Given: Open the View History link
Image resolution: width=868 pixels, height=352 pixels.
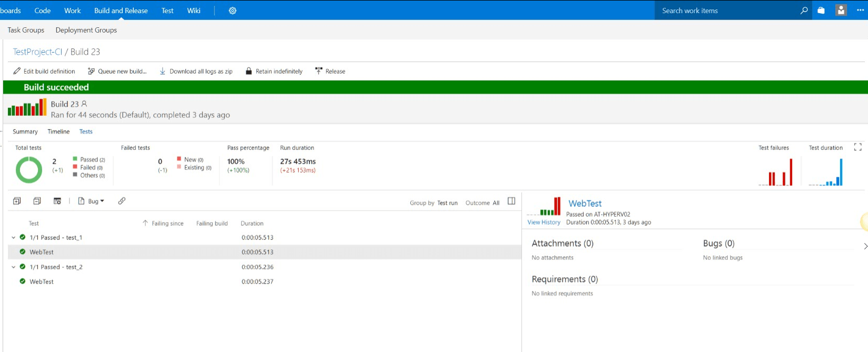Looking at the screenshot, I should coord(544,222).
